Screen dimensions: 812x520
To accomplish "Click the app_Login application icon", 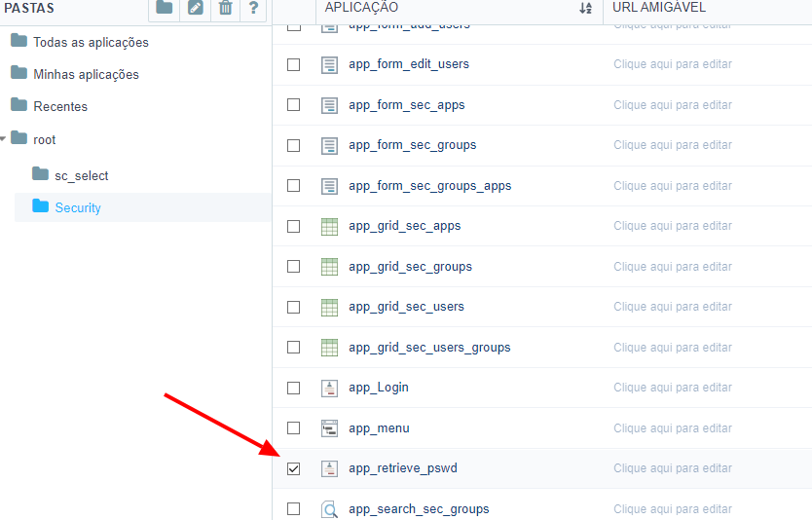I will 329,388.
